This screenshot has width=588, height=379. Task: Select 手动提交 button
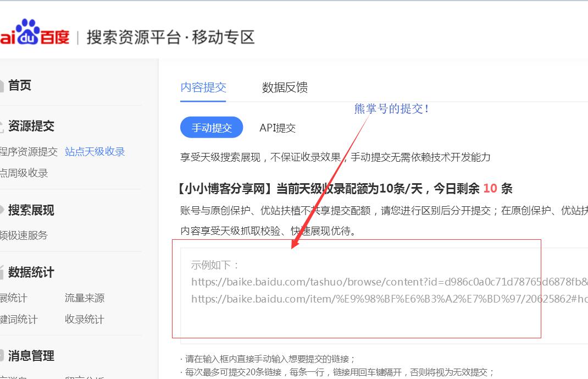pyautogui.click(x=212, y=128)
